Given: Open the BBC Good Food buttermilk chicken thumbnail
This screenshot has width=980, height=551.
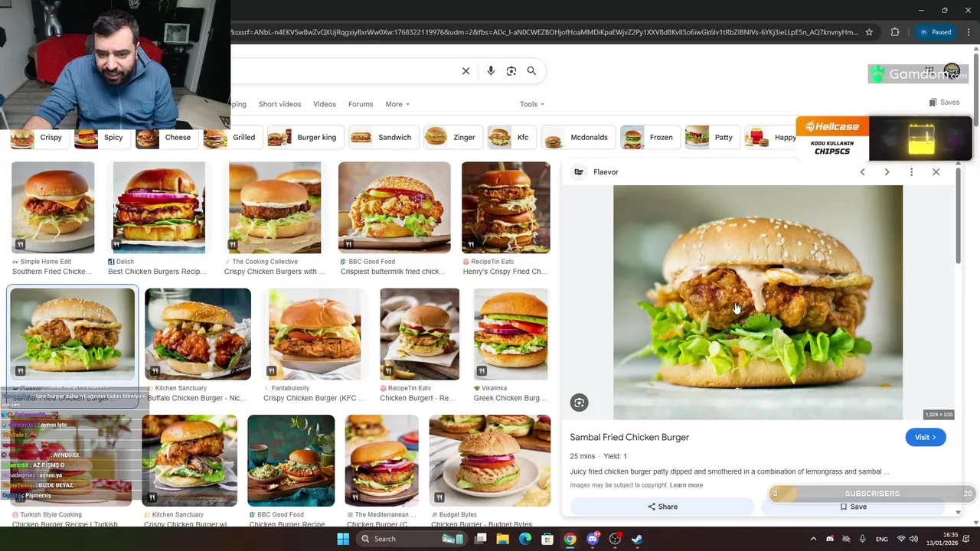Looking at the screenshot, I should click(x=394, y=207).
